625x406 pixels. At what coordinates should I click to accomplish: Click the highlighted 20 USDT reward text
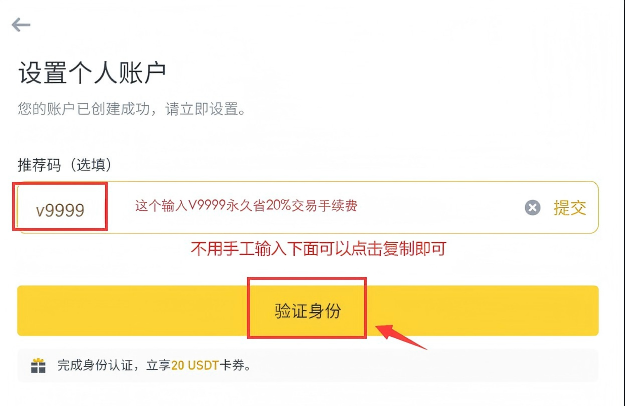[195, 365]
